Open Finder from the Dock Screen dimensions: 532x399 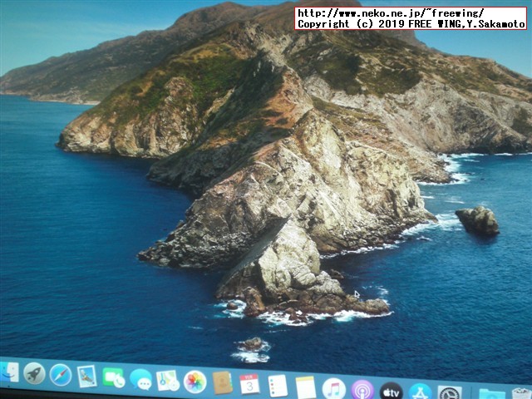pyautogui.click(x=9, y=372)
